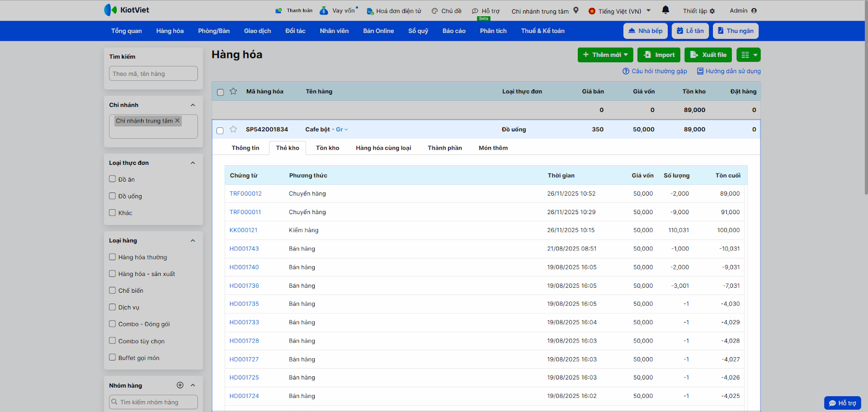This screenshot has height=412, width=868.
Task: Star the Cafe bột product row
Action: pos(233,129)
